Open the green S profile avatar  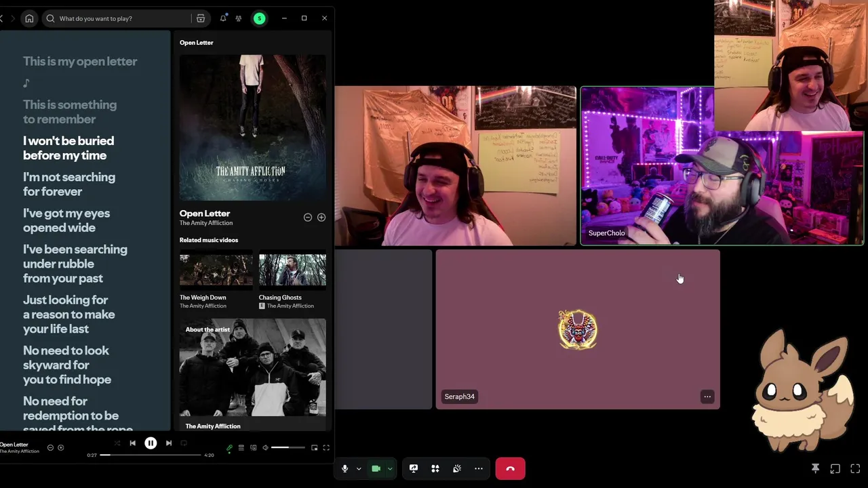pos(259,18)
